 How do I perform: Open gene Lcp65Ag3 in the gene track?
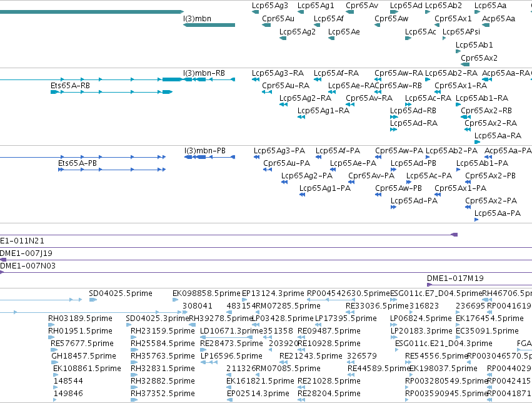(269, 6)
